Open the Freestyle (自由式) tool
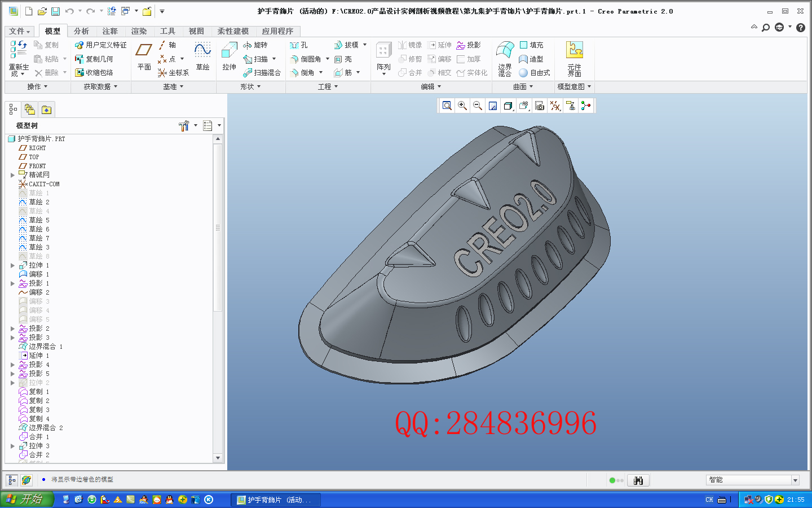Screen dimensions: 812x508 point(535,73)
